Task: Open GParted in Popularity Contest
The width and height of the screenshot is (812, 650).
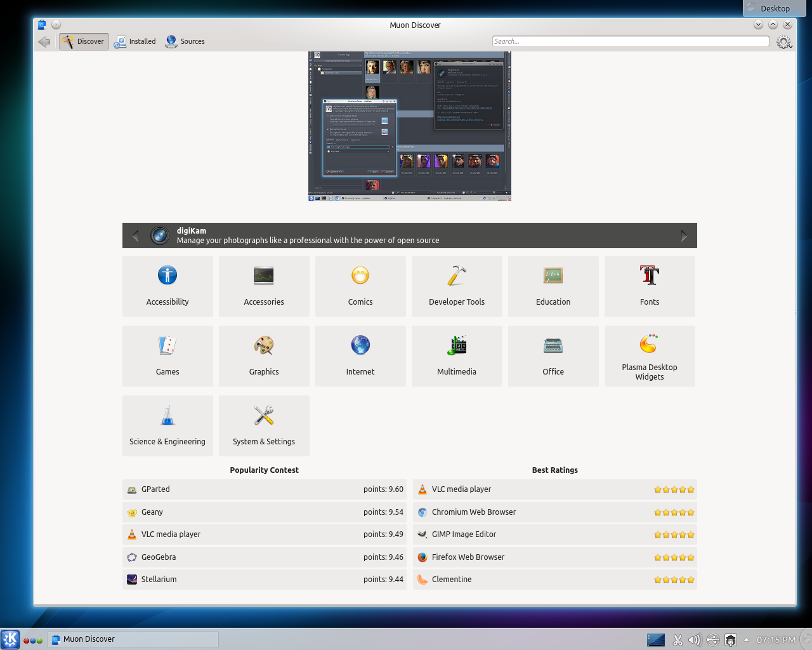Action: pos(265,489)
